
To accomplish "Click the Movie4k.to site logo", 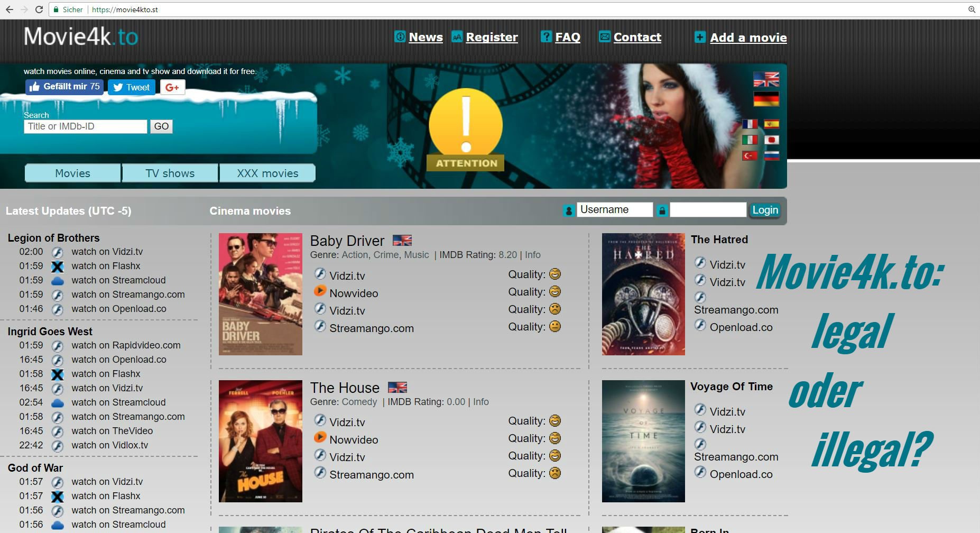I will 81,37.
